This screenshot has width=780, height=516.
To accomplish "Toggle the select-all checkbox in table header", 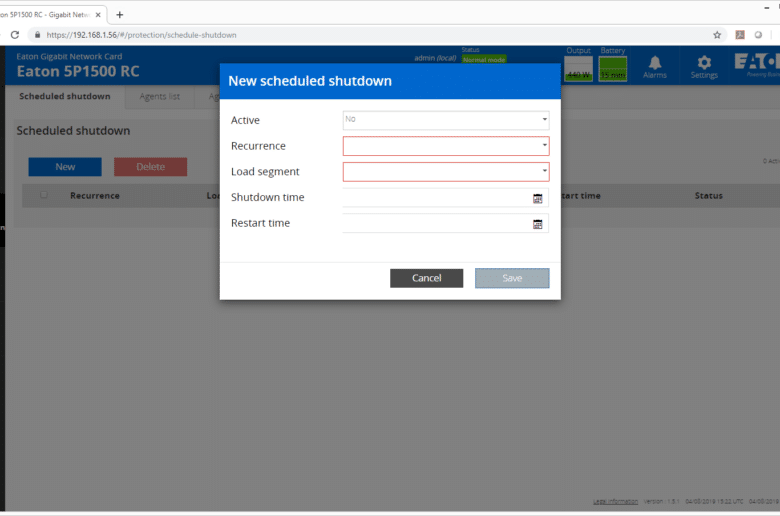I will [44, 195].
